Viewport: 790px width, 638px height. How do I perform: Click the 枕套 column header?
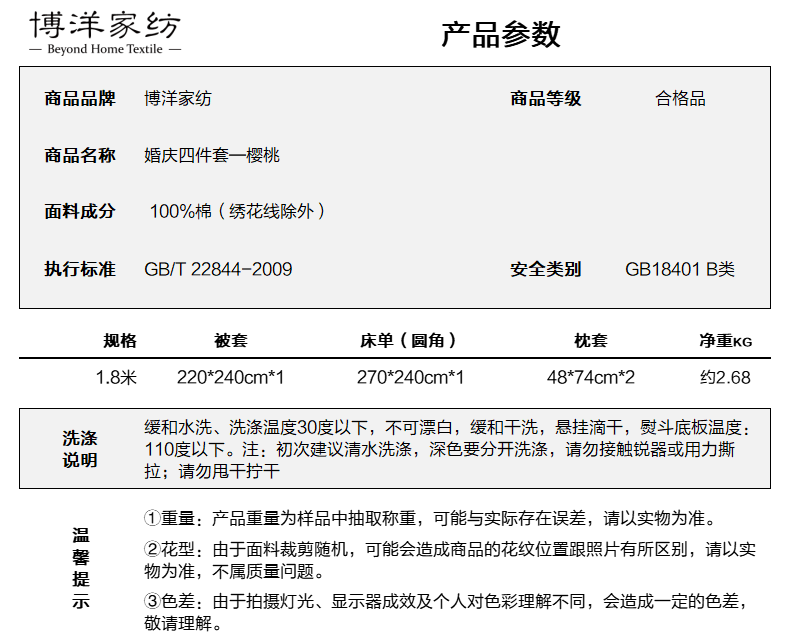591,341
